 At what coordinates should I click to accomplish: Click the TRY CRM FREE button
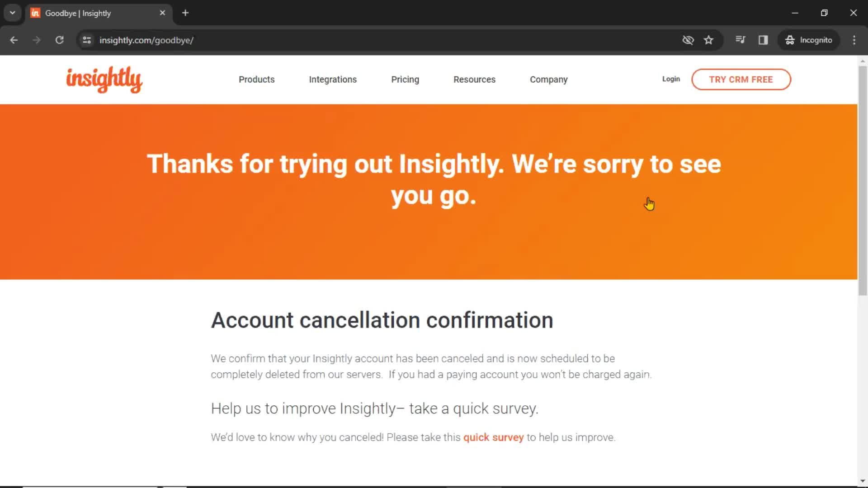click(741, 79)
